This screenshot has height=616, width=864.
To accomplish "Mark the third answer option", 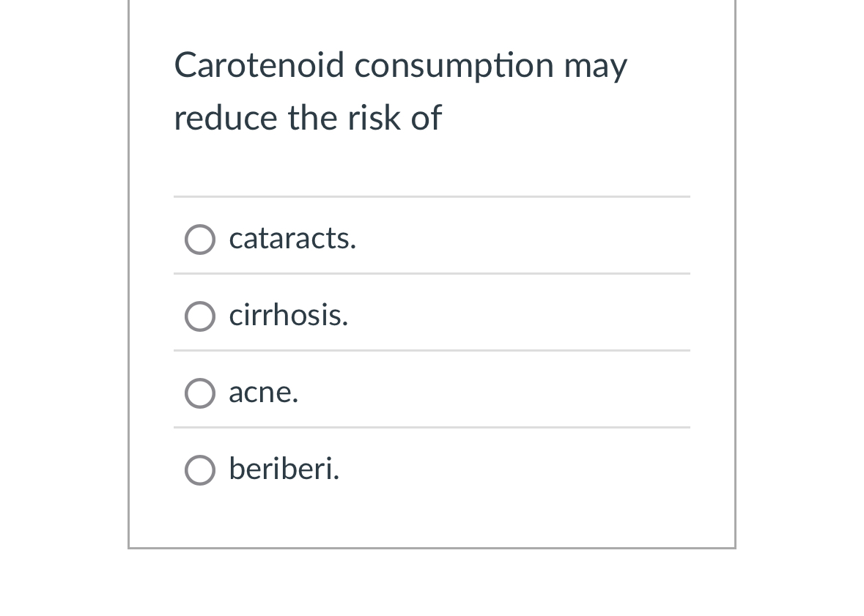I will (199, 393).
